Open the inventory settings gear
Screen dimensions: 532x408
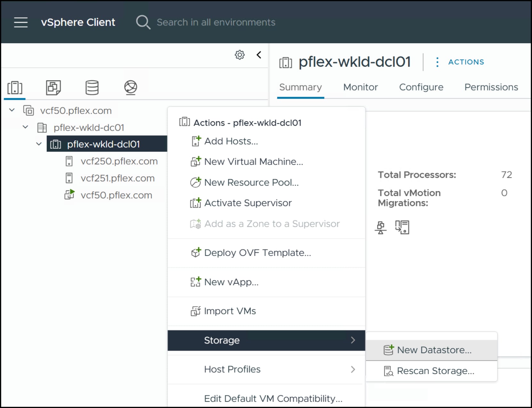(239, 55)
